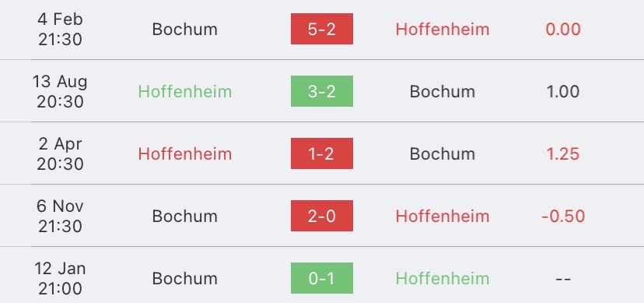The height and width of the screenshot is (303, 644).
Task: Open the 5-2 score badge
Action: point(321,29)
